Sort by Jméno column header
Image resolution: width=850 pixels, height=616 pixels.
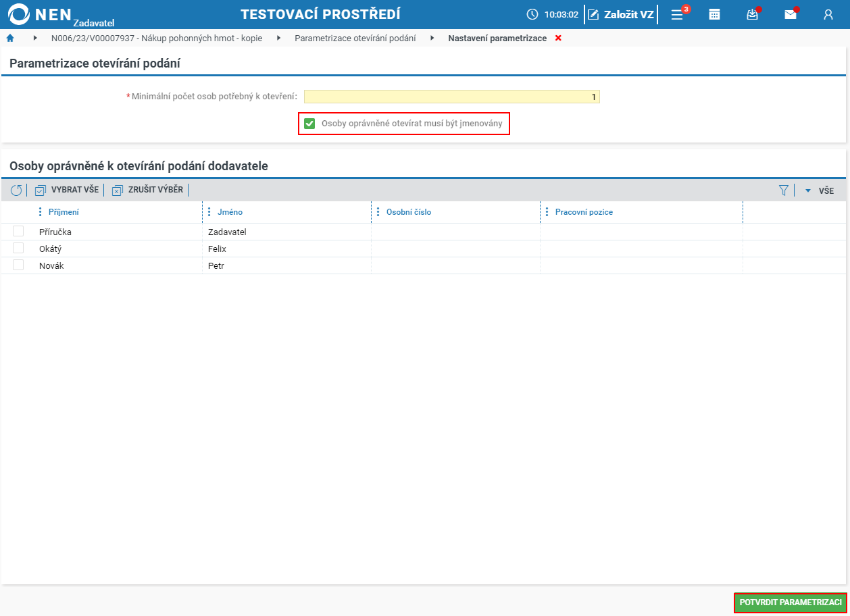[x=230, y=212]
